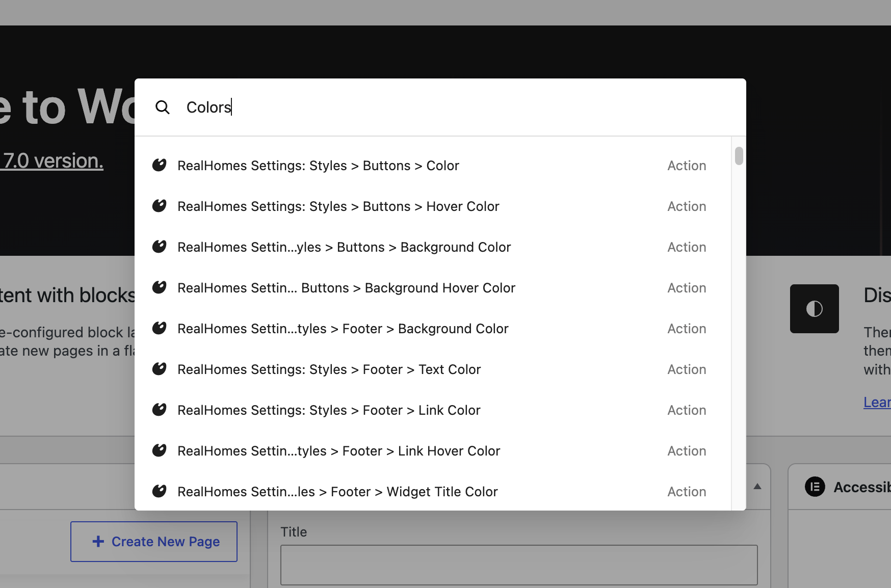Open the 7.0 version link
This screenshot has height=588, width=891.
point(52,161)
